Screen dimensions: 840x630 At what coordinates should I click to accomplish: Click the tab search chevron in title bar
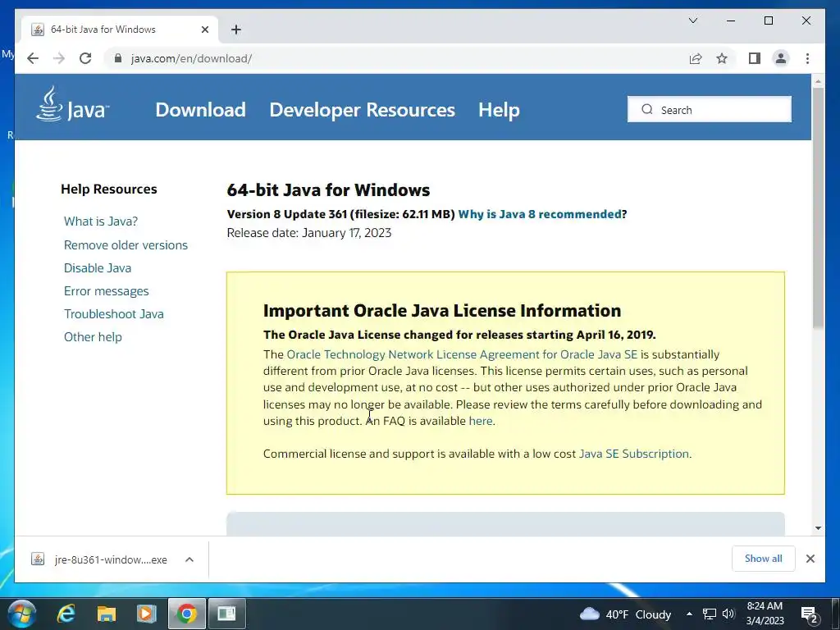pyautogui.click(x=692, y=21)
